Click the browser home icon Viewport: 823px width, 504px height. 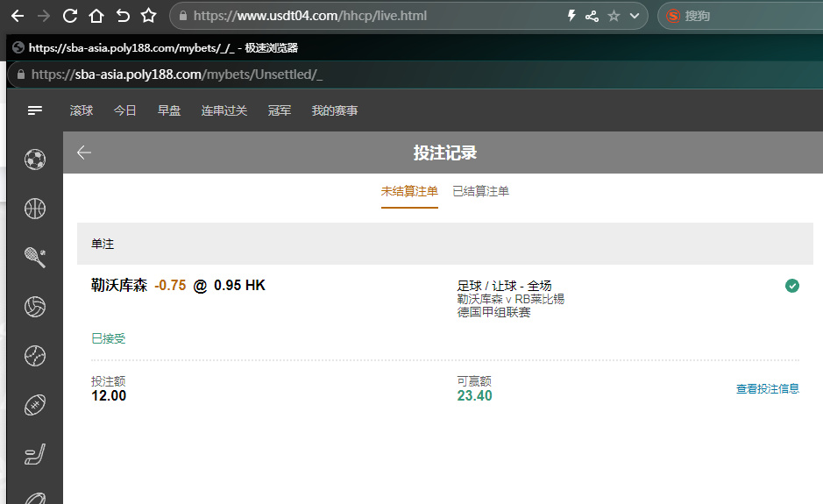(x=96, y=16)
